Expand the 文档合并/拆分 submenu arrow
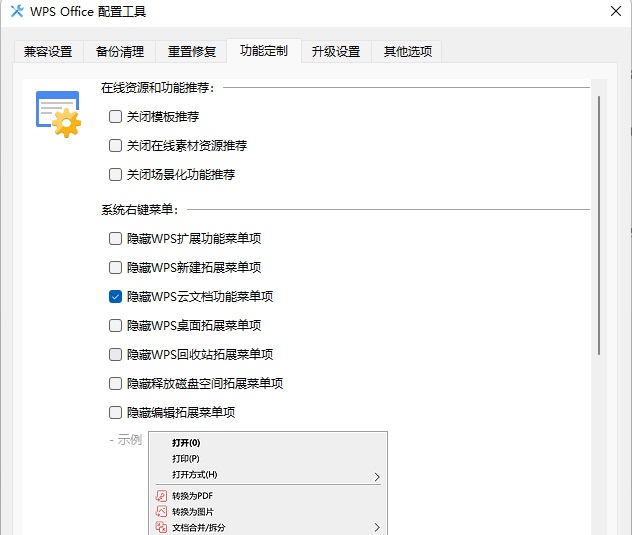This screenshot has height=535, width=632. 377,527
